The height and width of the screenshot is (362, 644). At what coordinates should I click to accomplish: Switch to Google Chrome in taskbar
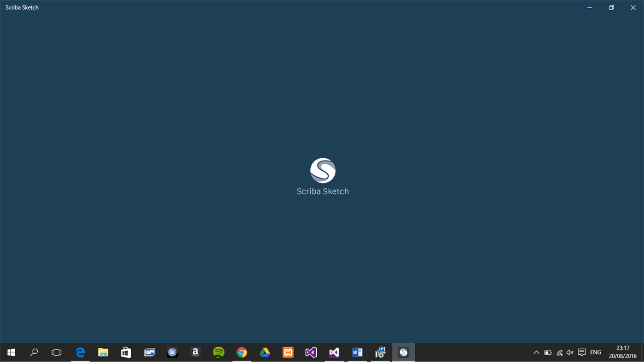pos(242,352)
